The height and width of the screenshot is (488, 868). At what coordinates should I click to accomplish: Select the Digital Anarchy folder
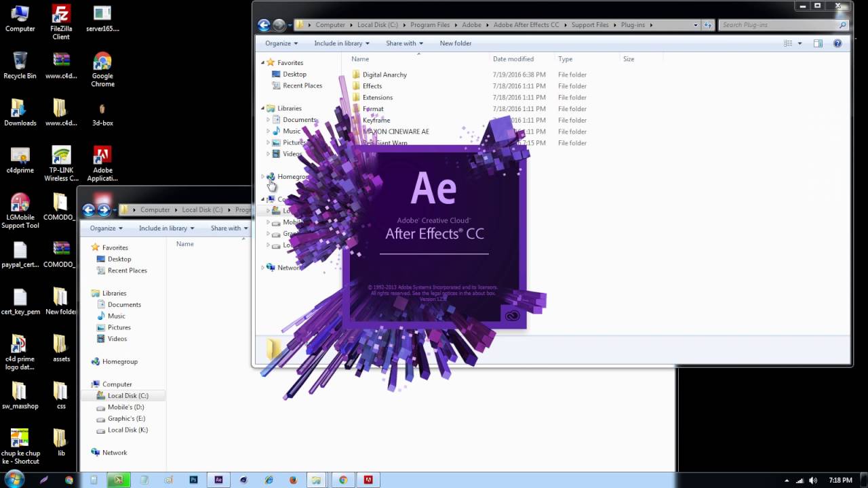tap(384, 75)
